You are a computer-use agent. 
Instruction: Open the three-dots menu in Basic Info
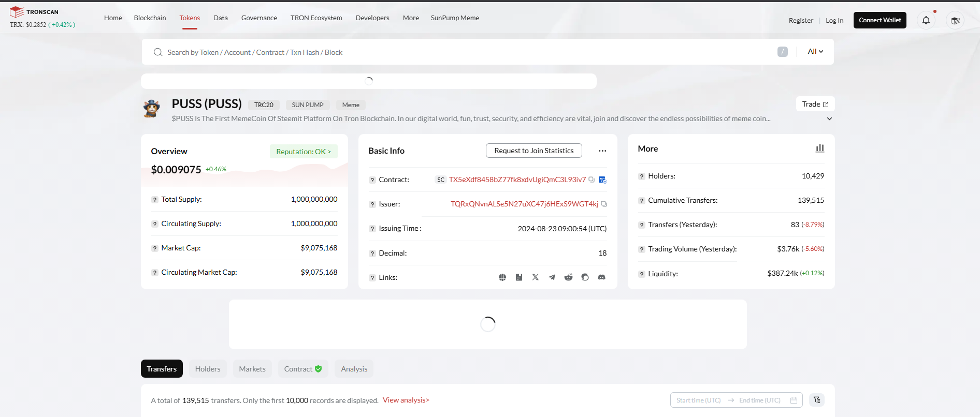point(602,151)
